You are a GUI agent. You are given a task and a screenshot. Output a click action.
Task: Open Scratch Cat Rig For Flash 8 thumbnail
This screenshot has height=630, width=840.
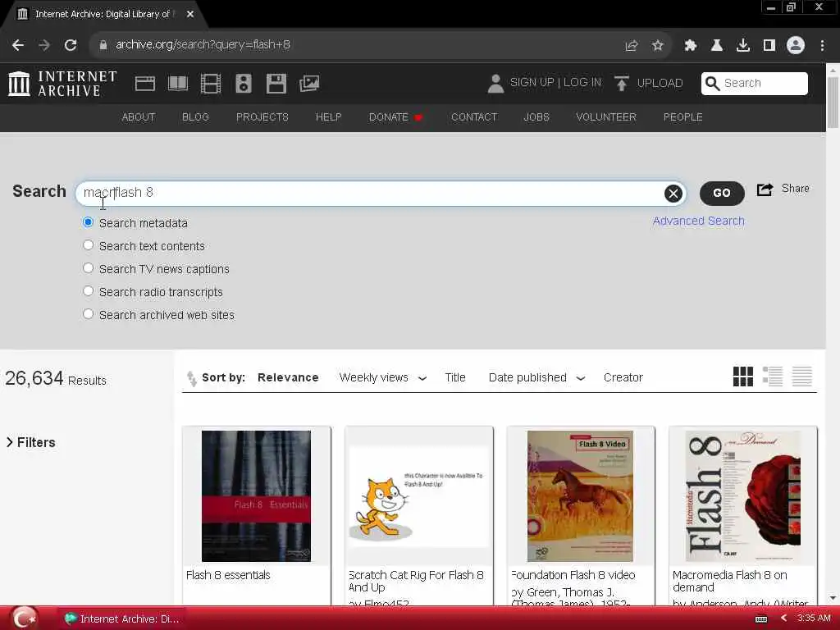(x=418, y=496)
